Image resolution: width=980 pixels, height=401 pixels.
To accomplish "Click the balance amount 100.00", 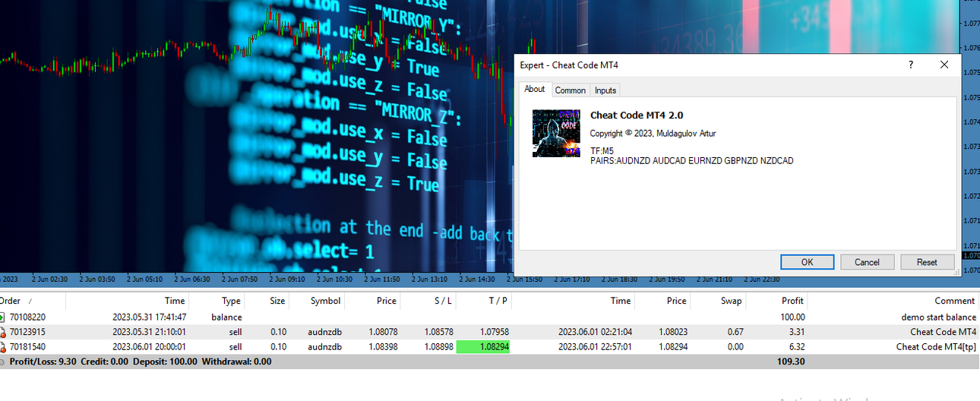I will 792,317.
